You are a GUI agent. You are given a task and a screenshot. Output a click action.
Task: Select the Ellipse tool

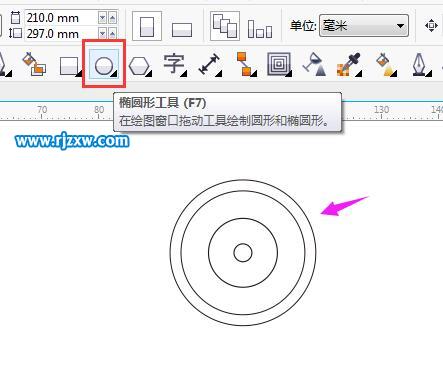pyautogui.click(x=104, y=64)
